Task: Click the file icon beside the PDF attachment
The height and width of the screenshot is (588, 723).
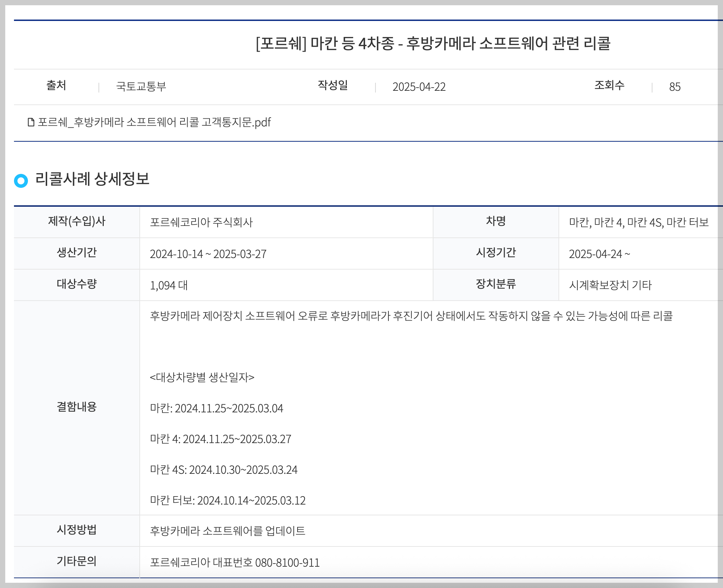Action: pyautogui.click(x=31, y=122)
